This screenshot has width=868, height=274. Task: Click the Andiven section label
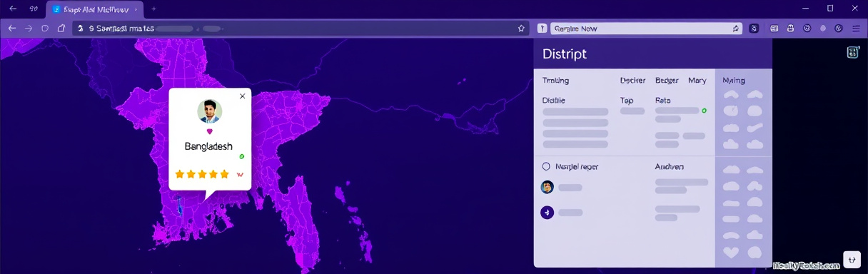click(x=670, y=166)
